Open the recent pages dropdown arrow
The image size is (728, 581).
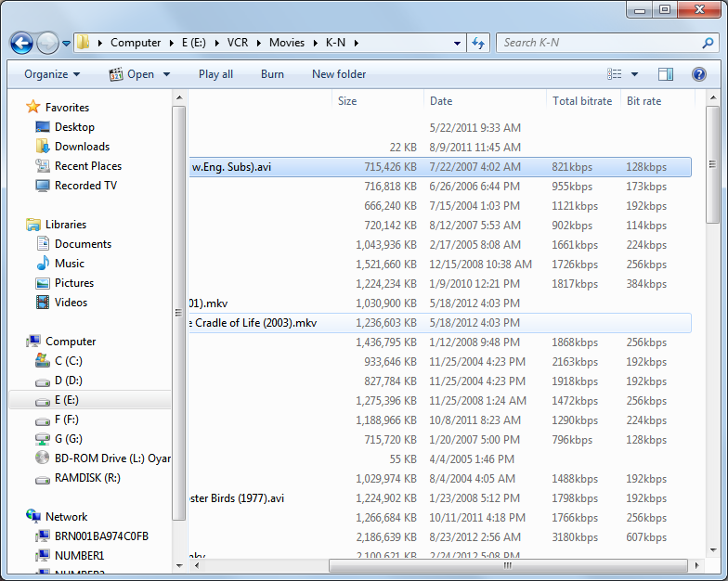[x=67, y=43]
